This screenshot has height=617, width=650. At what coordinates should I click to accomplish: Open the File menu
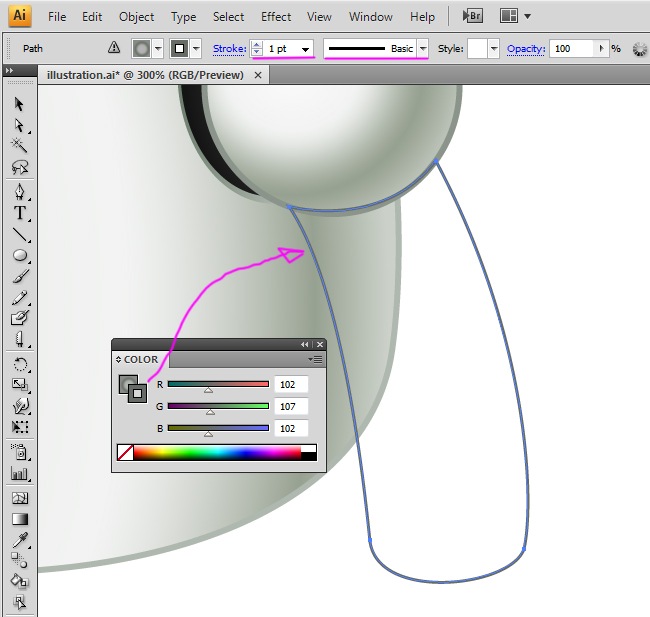[x=57, y=17]
